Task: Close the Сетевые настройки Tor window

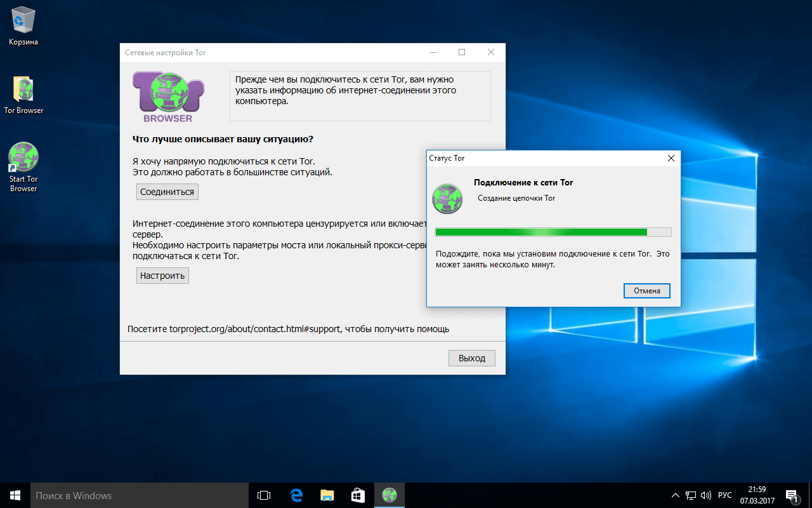Action: coord(491,53)
